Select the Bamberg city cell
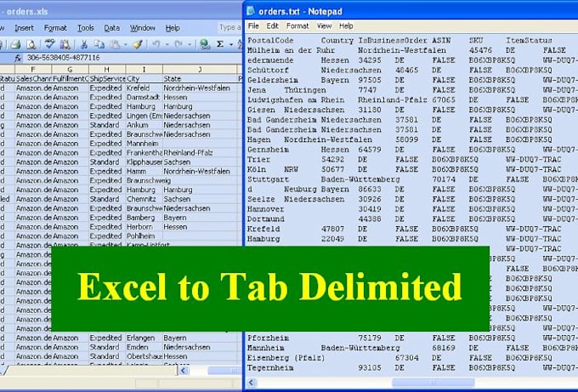This screenshot has width=578, height=392. click(x=144, y=218)
